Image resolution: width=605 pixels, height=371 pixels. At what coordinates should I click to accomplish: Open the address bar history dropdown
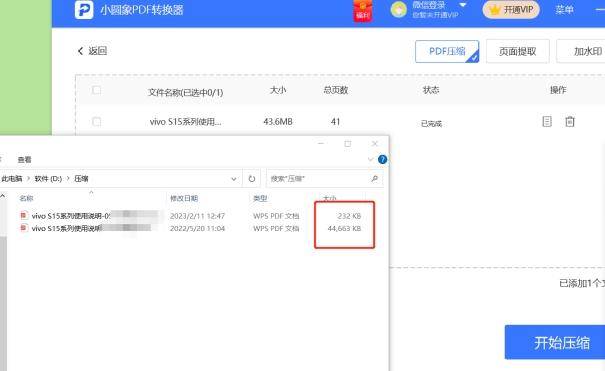coord(234,179)
